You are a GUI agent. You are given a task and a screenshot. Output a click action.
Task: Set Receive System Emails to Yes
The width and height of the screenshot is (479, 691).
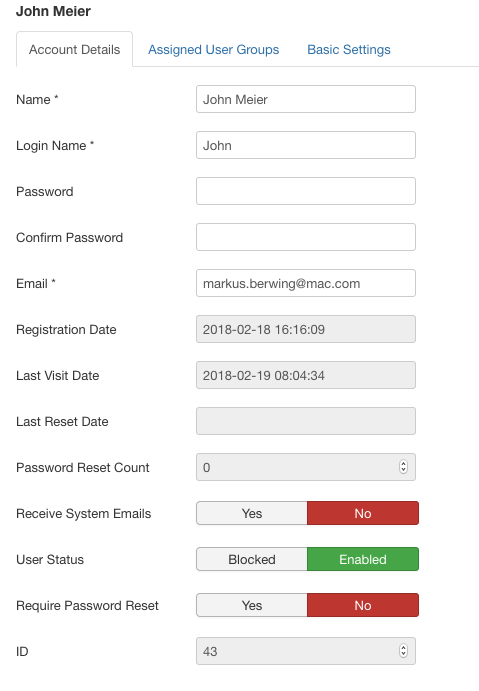(x=252, y=513)
